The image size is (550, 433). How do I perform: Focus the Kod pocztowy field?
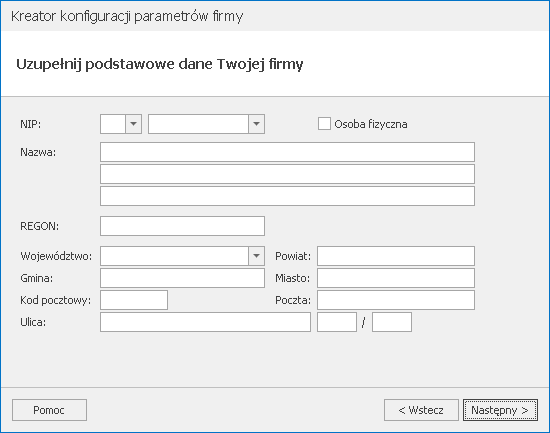coord(134,300)
